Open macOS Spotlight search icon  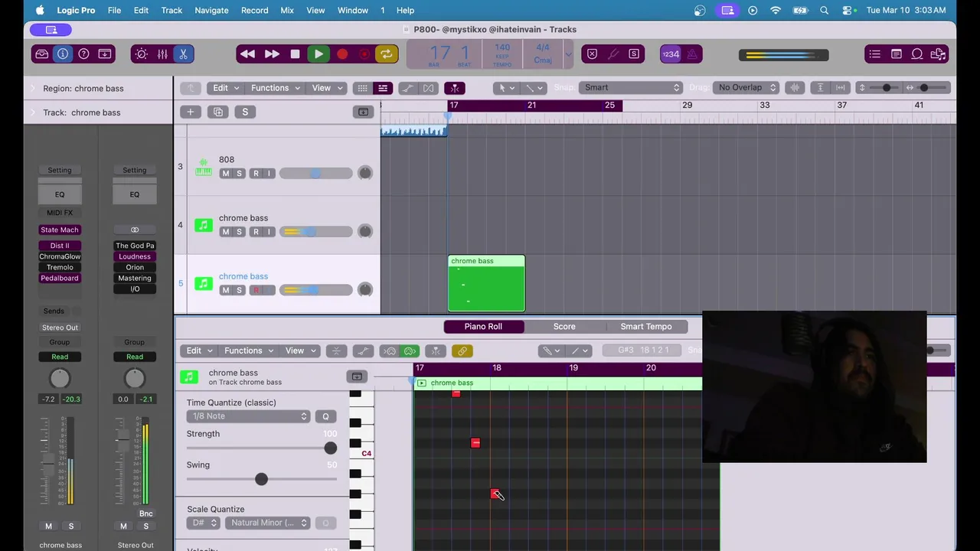pyautogui.click(x=825, y=11)
